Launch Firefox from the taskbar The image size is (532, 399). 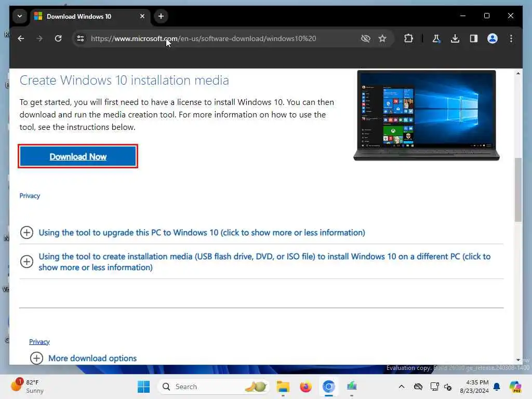(305, 387)
